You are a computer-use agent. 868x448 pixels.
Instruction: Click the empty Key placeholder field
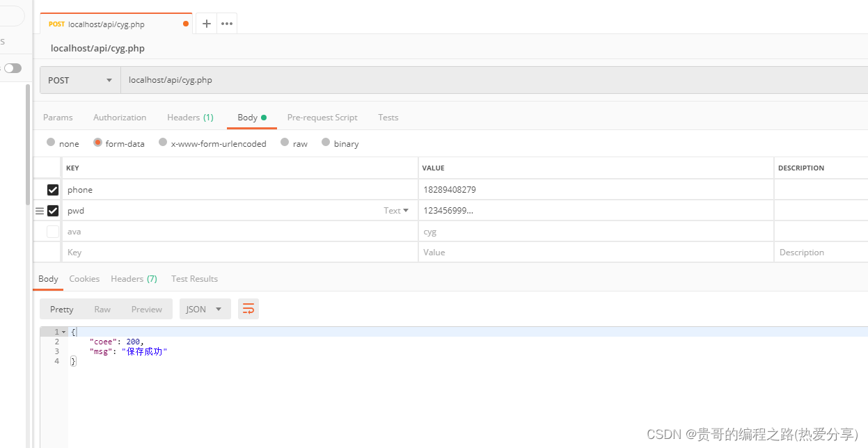coord(240,253)
